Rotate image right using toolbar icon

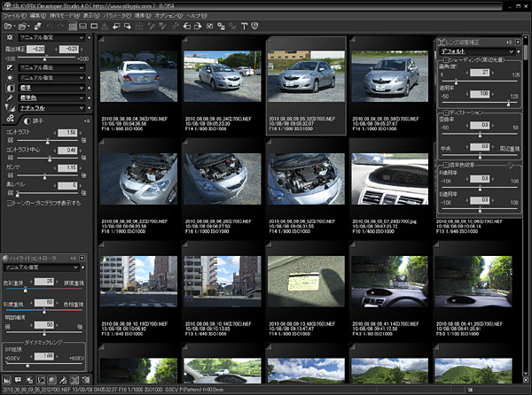pos(198,26)
